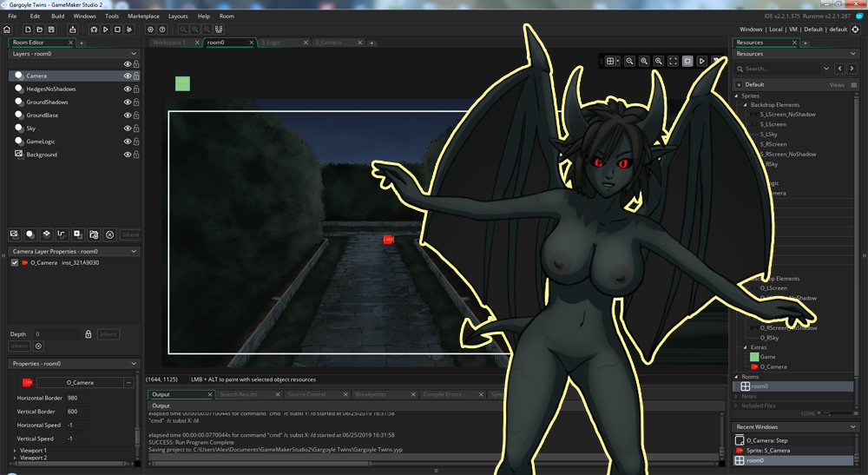Hide the GroundShadows layer
This screenshot has height=475, width=868.
coord(128,102)
